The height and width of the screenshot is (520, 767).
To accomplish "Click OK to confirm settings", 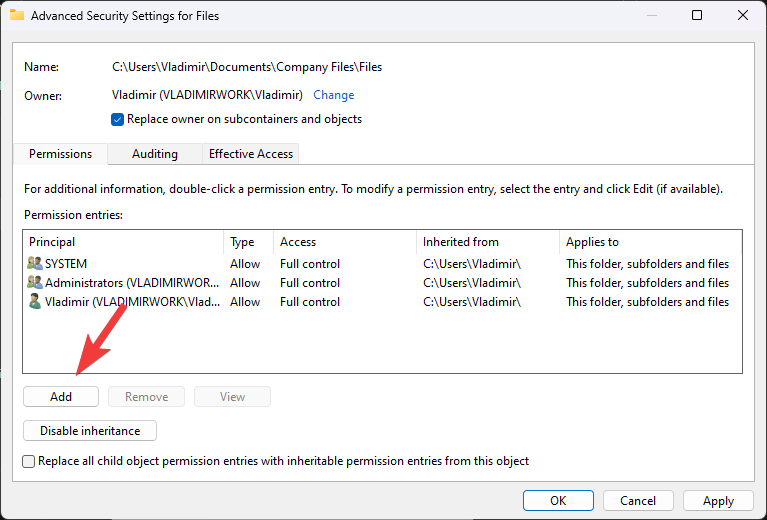I will (558, 500).
